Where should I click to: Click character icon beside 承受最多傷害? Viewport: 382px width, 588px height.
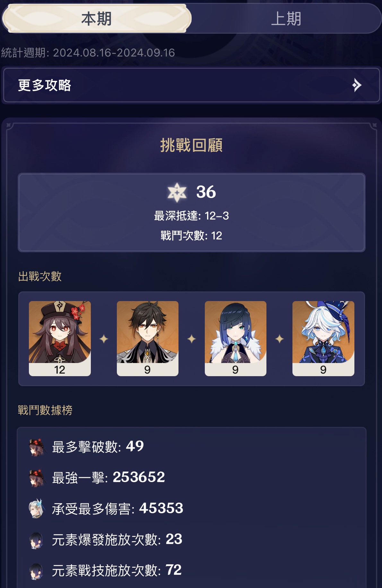pyautogui.click(x=37, y=509)
